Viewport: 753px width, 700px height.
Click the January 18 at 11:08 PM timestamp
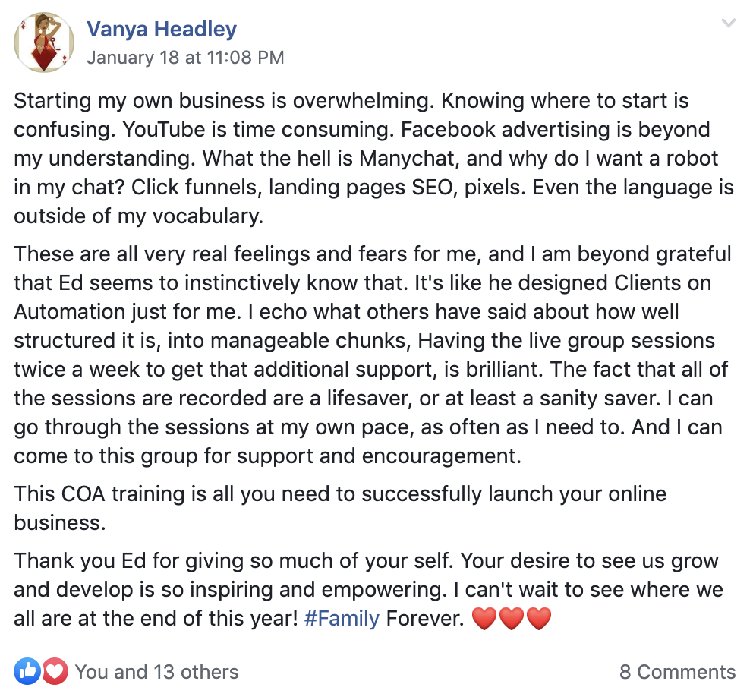click(x=185, y=58)
